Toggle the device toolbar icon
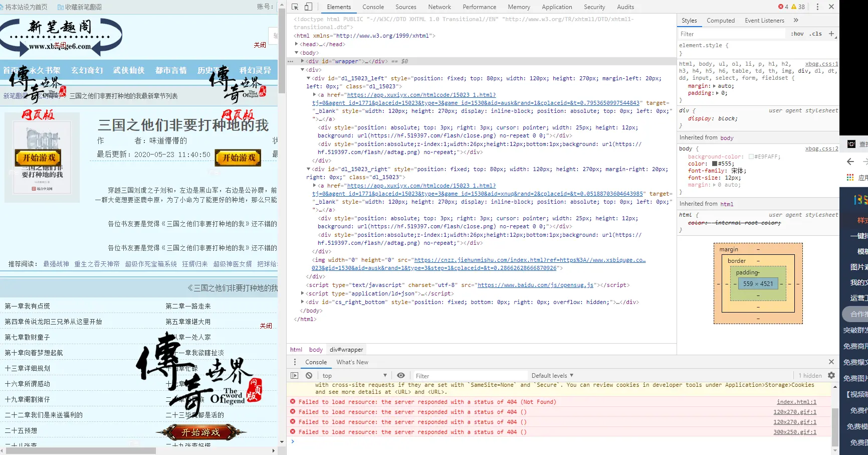 [x=308, y=7]
